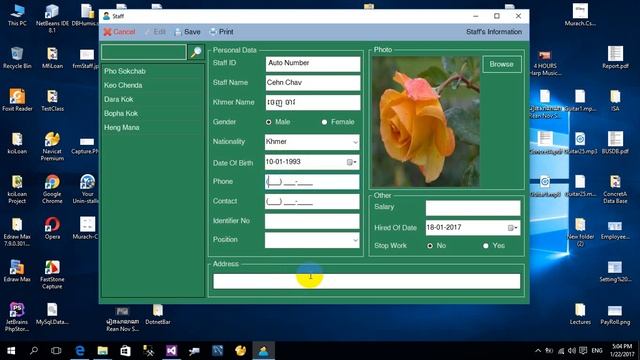
Task: Click the taskbar clock
Action: click(x=622, y=351)
